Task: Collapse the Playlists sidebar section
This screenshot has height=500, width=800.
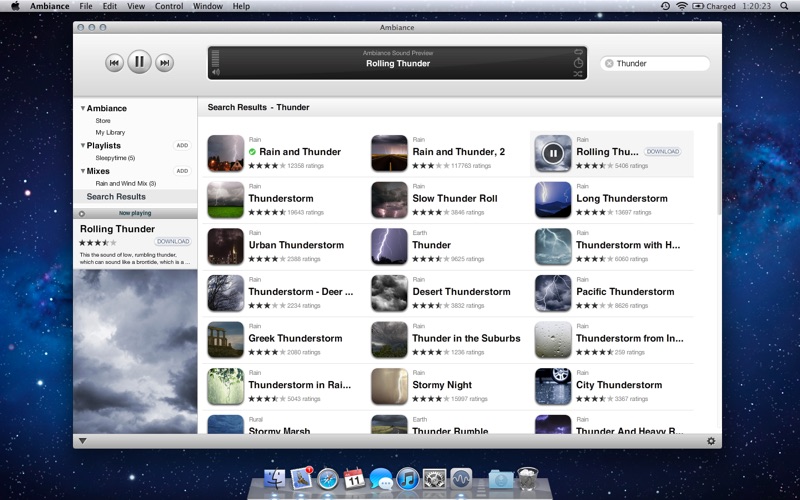Action: [x=83, y=145]
